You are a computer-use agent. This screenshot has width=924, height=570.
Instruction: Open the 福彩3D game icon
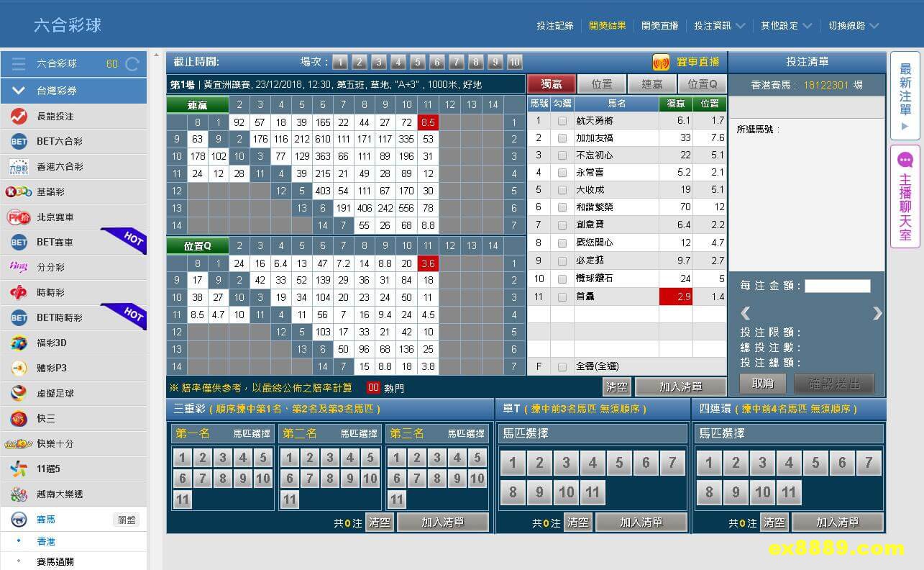coord(19,343)
